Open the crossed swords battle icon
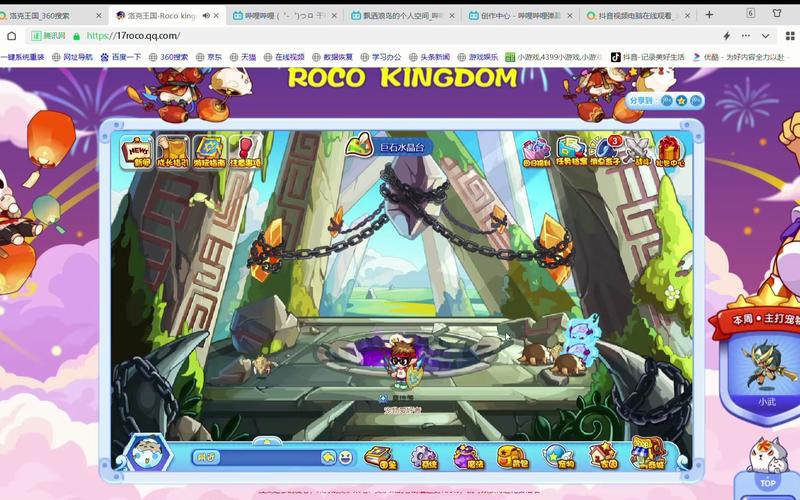The height and width of the screenshot is (500, 800). click(636, 151)
